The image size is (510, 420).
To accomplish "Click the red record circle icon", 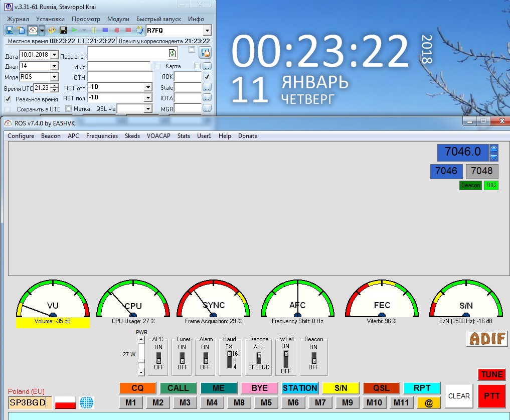I will click(x=116, y=30).
